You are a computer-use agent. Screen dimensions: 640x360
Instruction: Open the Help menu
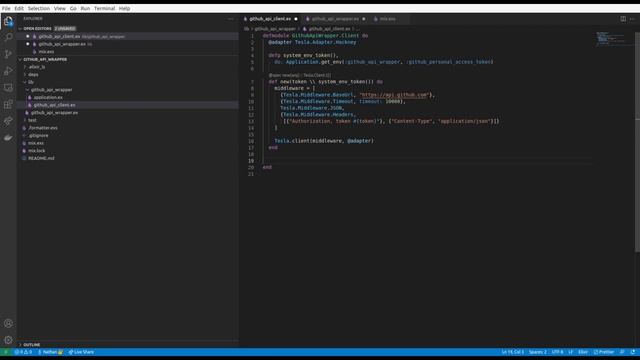(124, 8)
